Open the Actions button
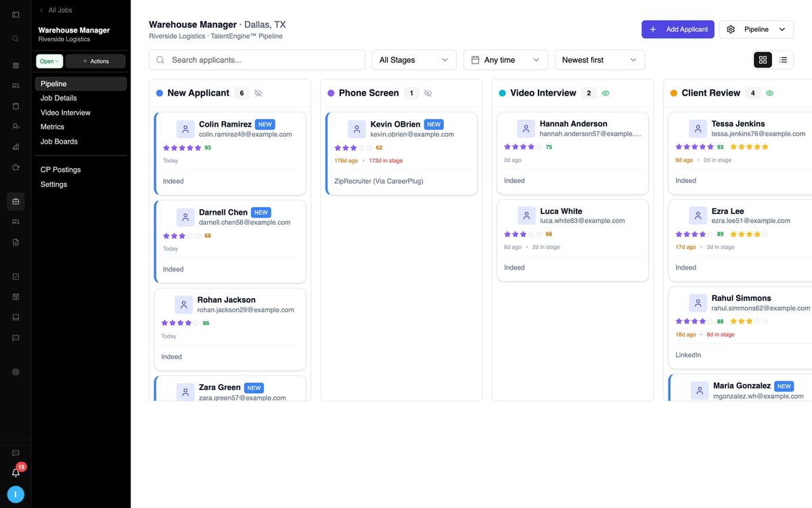This screenshot has width=812, height=508. 95,61
